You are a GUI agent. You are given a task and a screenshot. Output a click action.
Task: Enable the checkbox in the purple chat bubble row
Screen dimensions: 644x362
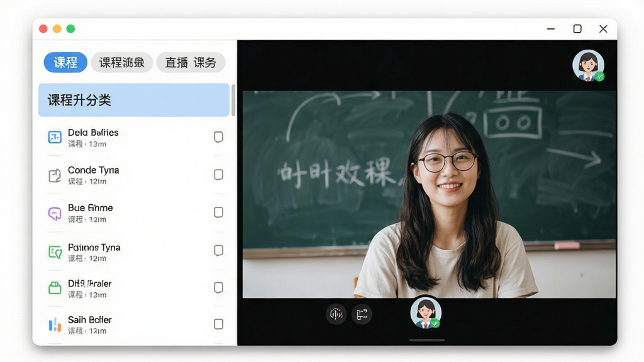[218, 212]
